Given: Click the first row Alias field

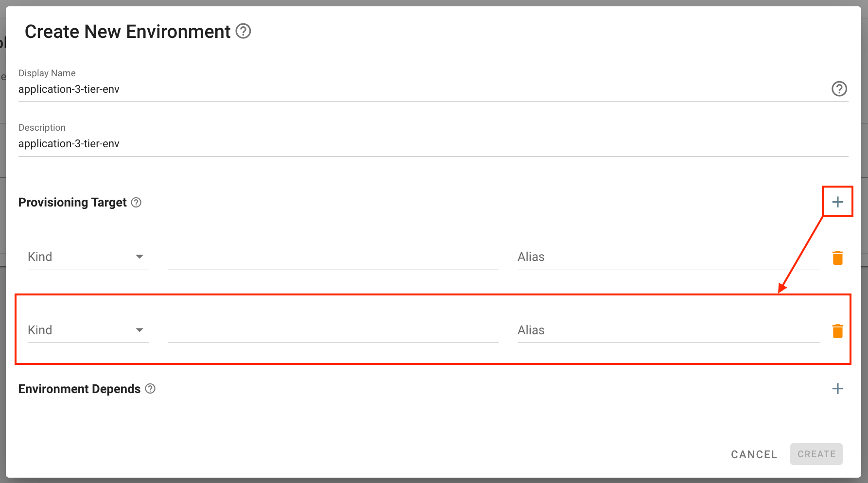Looking at the screenshot, I should [x=668, y=257].
